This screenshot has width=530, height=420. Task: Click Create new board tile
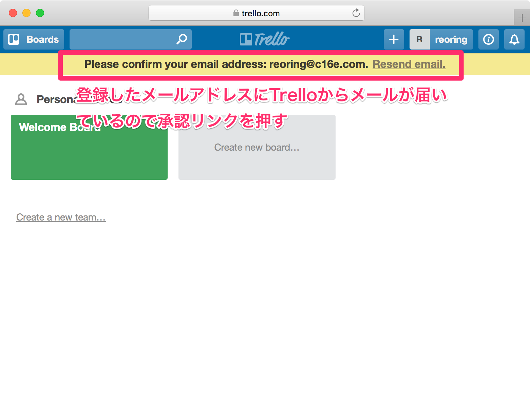(257, 147)
